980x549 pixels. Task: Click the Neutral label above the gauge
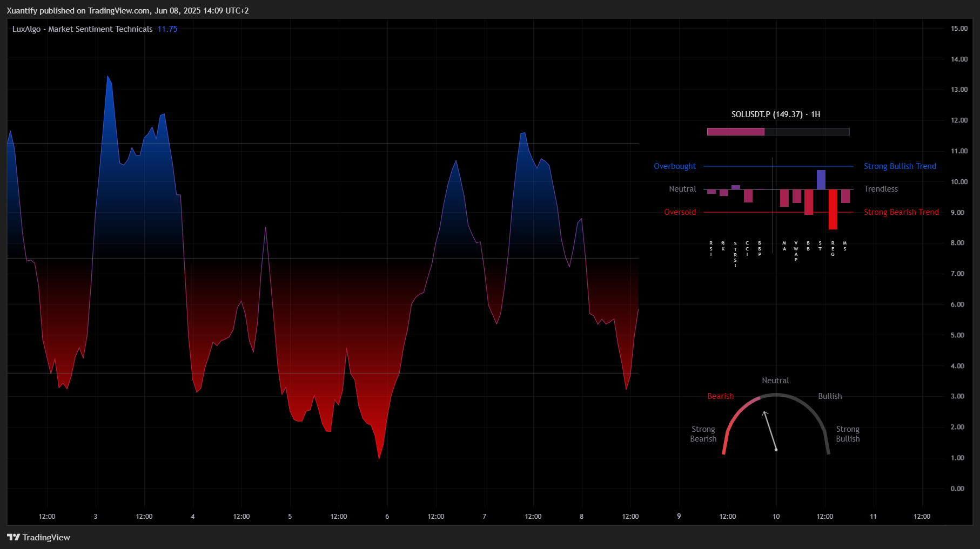point(775,381)
